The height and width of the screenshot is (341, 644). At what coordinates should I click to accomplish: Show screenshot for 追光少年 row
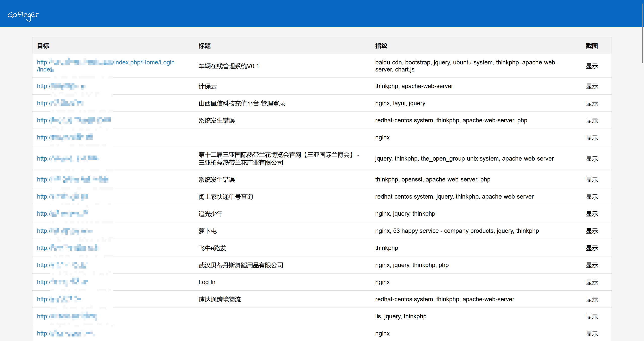[x=592, y=214]
